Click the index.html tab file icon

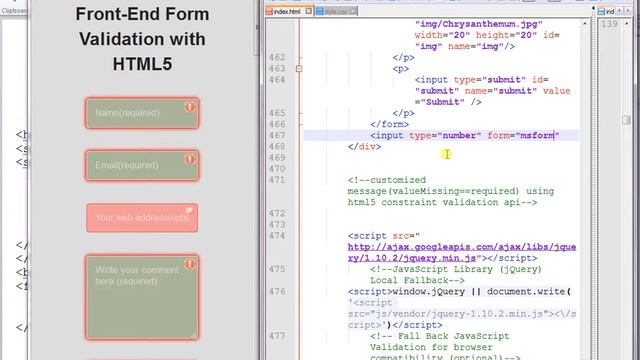(269, 11)
